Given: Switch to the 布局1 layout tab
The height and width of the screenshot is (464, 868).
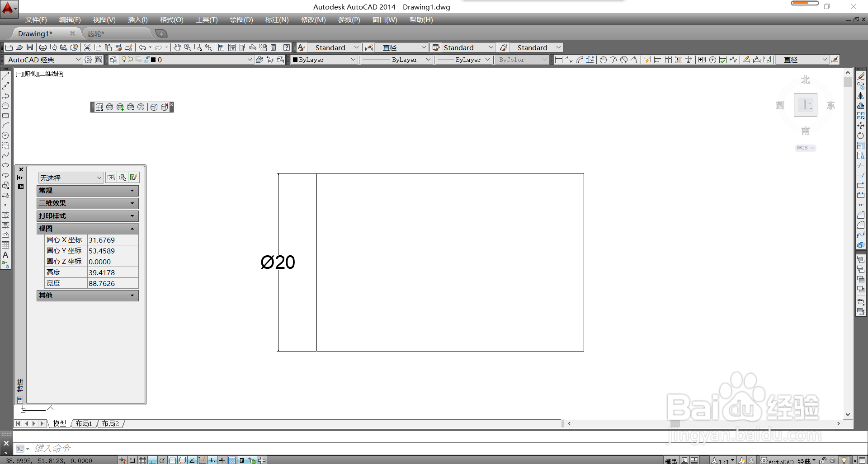Looking at the screenshot, I should [84, 423].
